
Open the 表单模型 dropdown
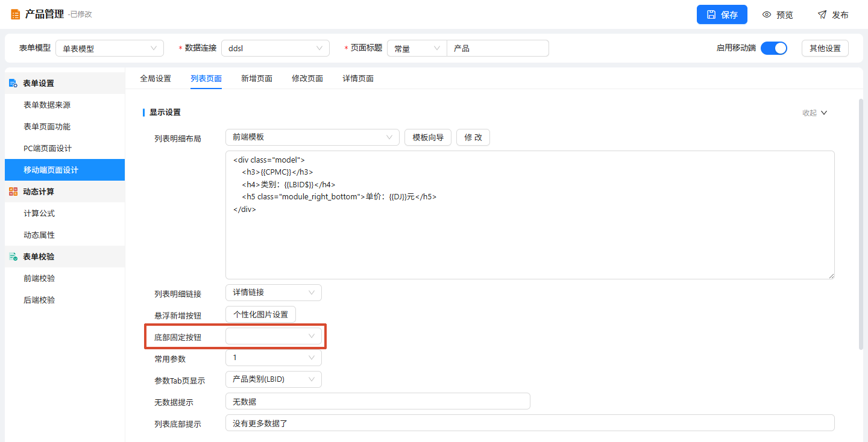110,48
